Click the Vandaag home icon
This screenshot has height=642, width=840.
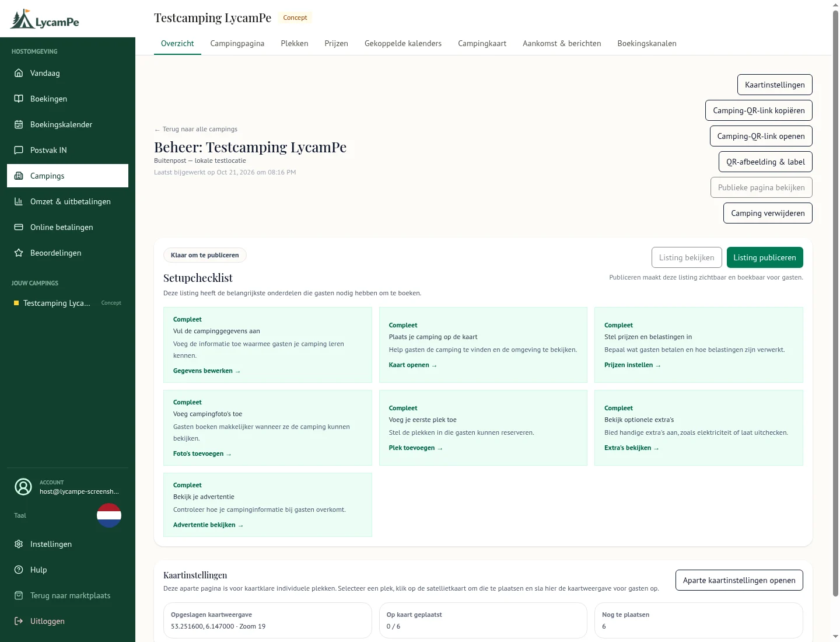coord(19,73)
